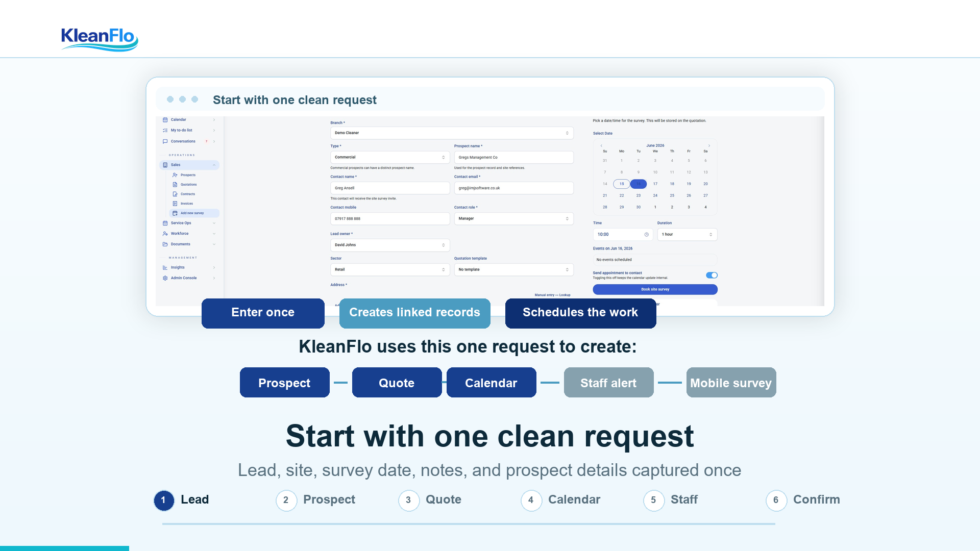The image size is (980, 551).
Task: Expand the Workforce section
Action: coord(189,234)
